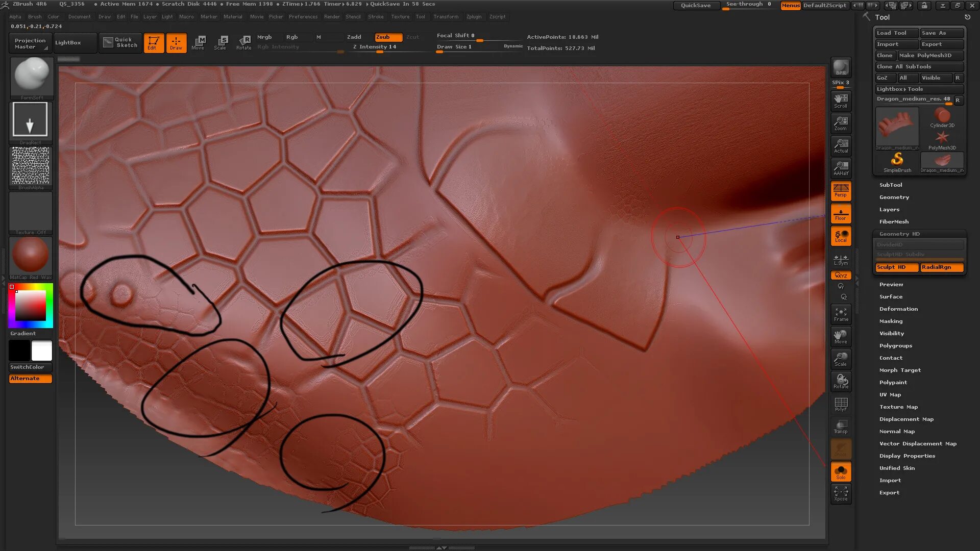Select the Cylinder3D tool thumbnail
The width and height of the screenshot is (980, 551).
(942, 118)
